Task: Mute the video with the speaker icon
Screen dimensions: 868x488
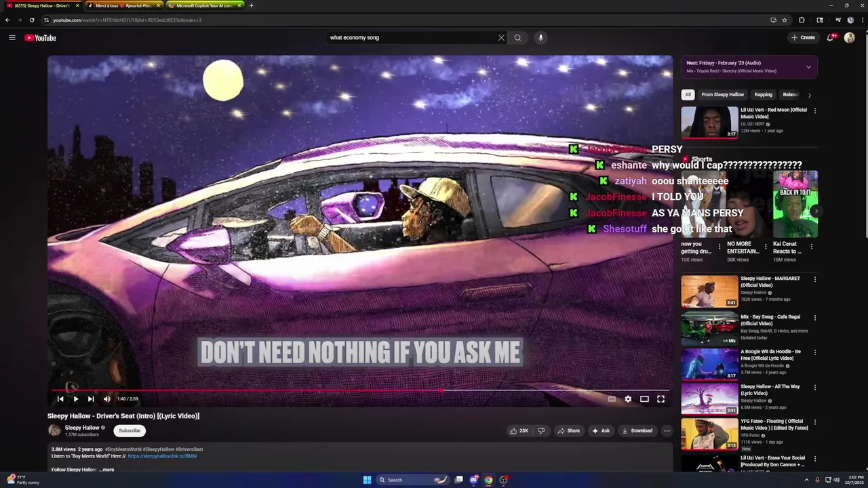Action: tap(106, 399)
